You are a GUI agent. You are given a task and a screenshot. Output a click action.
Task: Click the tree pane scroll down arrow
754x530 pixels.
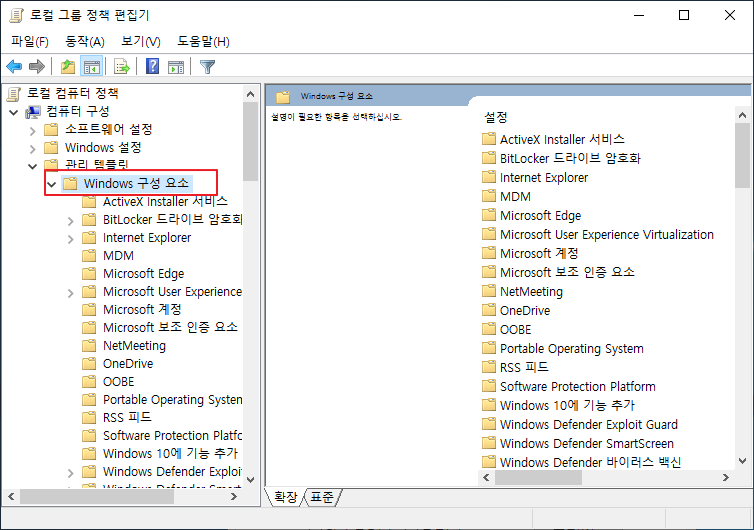coord(251,480)
